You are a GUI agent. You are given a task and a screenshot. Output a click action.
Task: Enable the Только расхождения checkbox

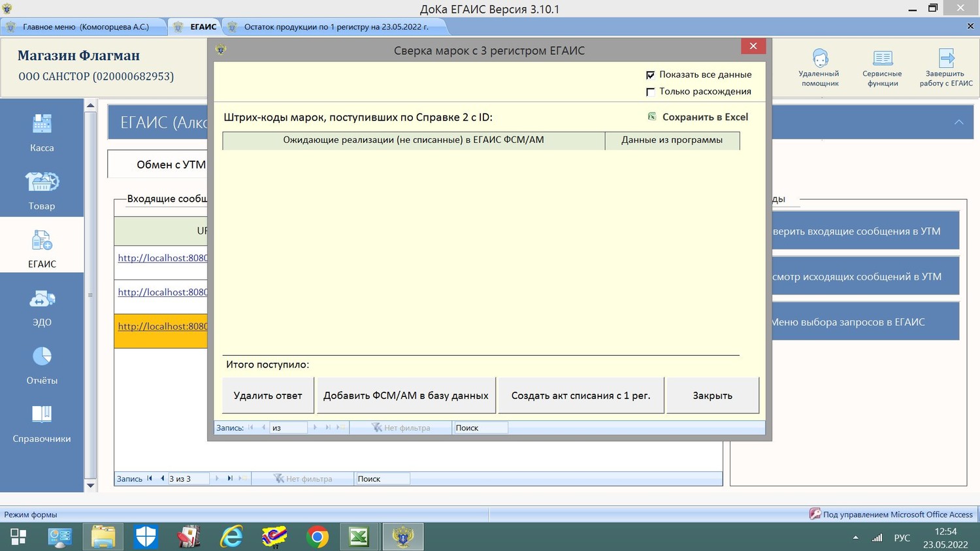[x=650, y=92]
